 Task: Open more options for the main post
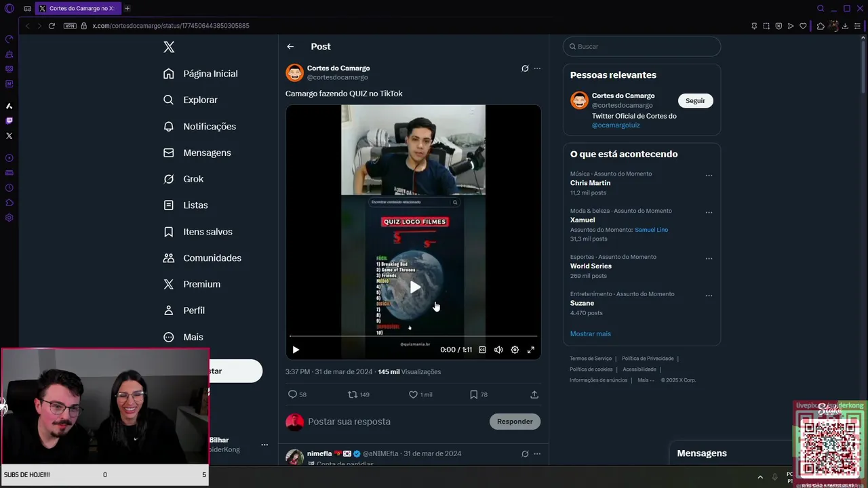(537, 68)
